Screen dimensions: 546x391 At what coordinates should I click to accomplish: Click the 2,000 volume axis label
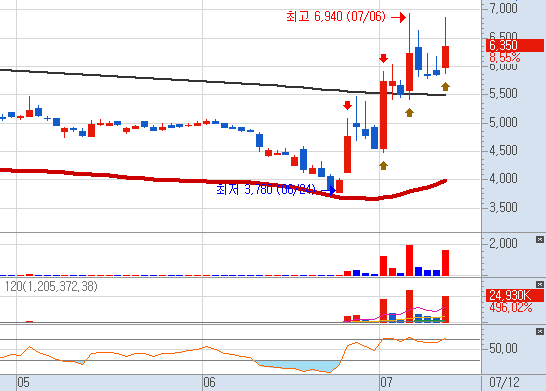click(503, 243)
